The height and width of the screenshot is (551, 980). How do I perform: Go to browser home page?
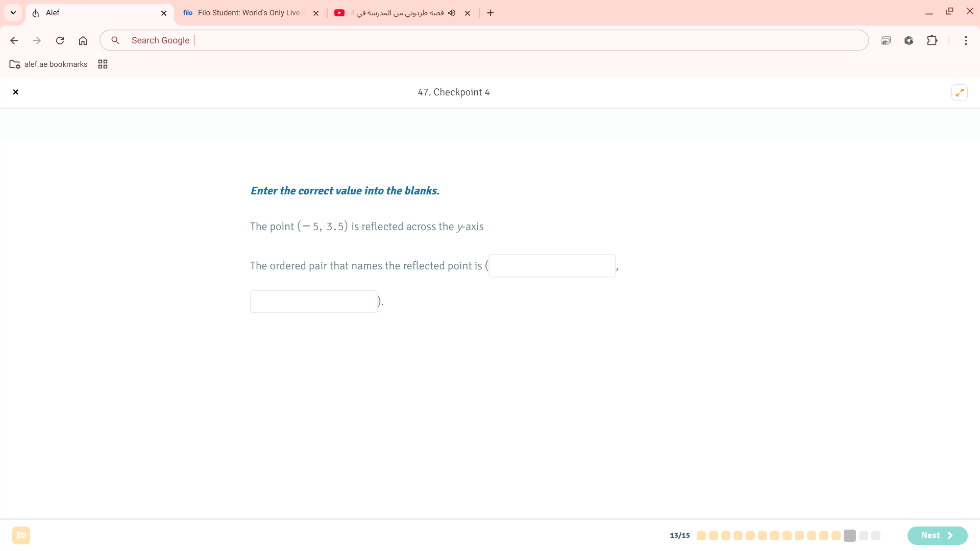[83, 40]
